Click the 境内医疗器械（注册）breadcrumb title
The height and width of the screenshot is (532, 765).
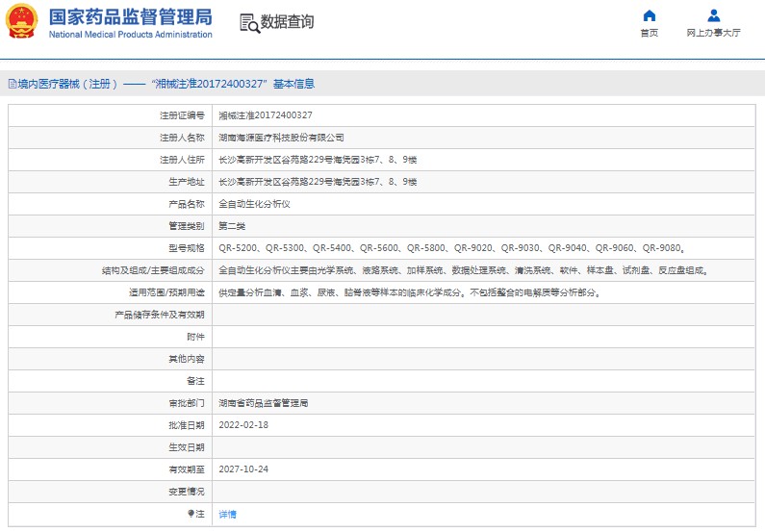coord(67,84)
